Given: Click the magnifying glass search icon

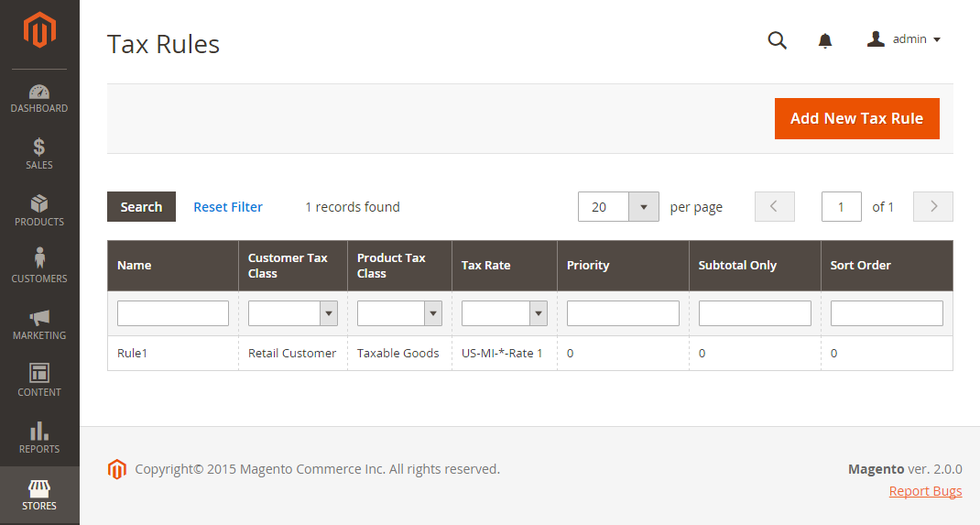Looking at the screenshot, I should 777,40.
